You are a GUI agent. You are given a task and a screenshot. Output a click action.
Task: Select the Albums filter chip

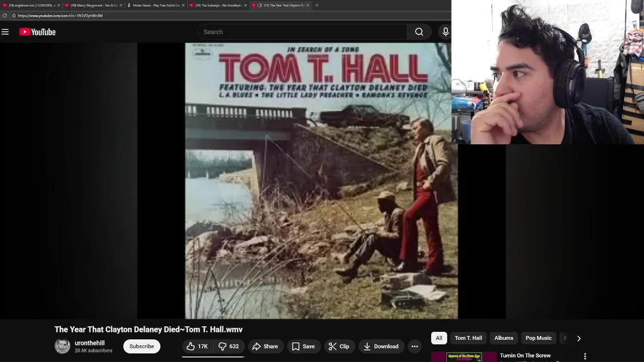(504, 338)
